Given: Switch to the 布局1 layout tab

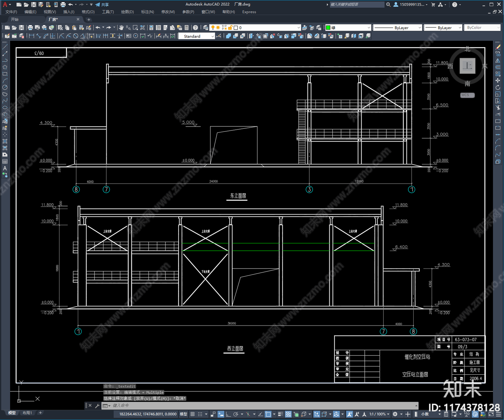Looking at the screenshot, I should tap(27, 413).
